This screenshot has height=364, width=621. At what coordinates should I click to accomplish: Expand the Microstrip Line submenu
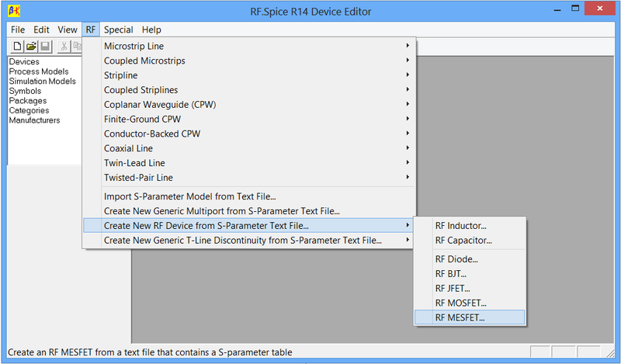(x=249, y=46)
